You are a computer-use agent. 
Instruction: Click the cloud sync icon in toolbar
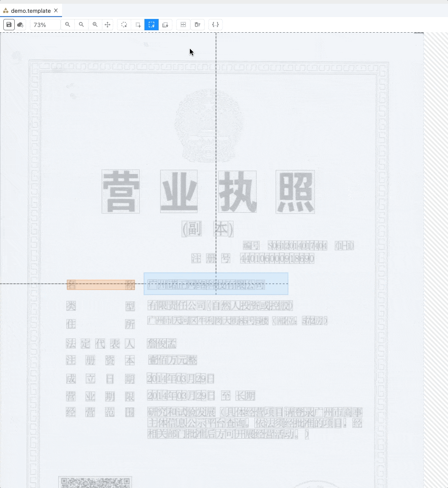20,25
